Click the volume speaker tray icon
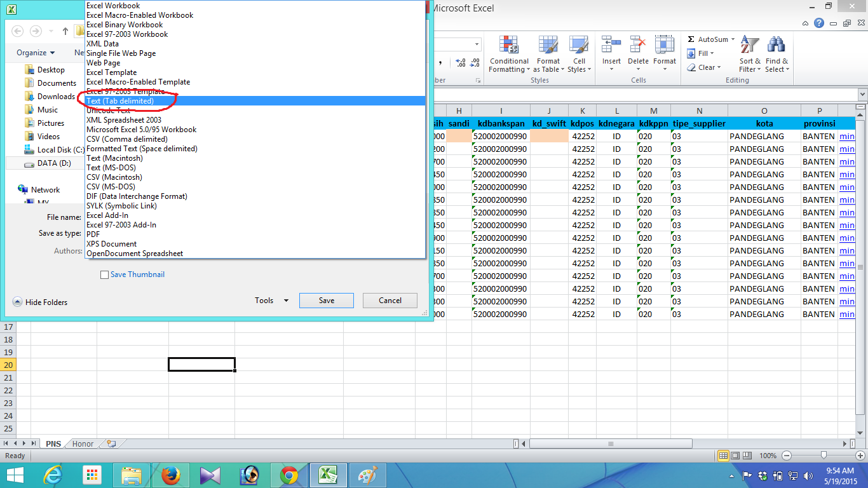The height and width of the screenshot is (488, 868). [808, 475]
